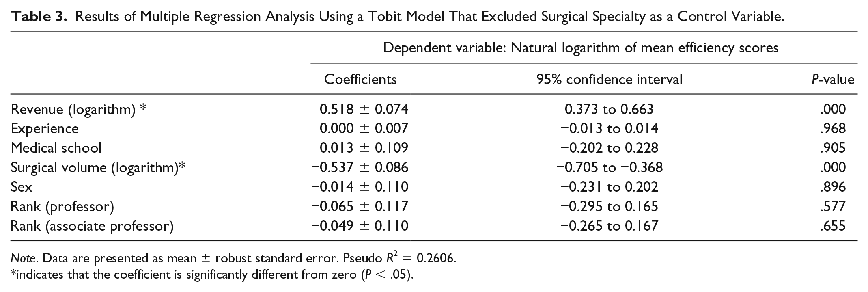Click the Dependent variable heading text

point(581,48)
